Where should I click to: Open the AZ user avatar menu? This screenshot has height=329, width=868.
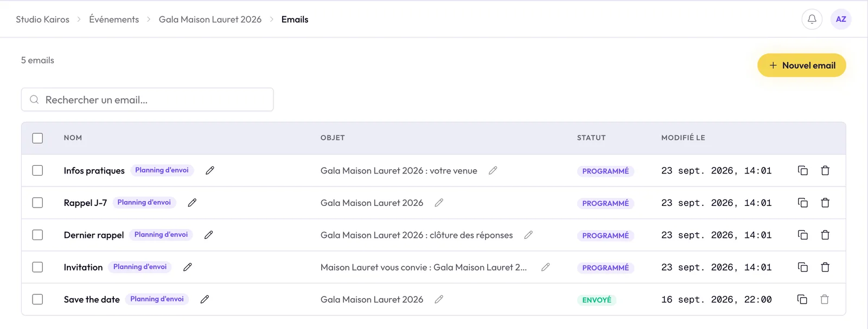pyautogui.click(x=841, y=19)
